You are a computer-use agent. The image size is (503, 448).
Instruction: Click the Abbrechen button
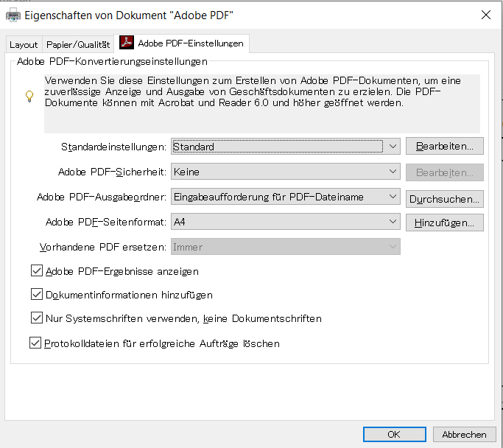click(x=464, y=434)
